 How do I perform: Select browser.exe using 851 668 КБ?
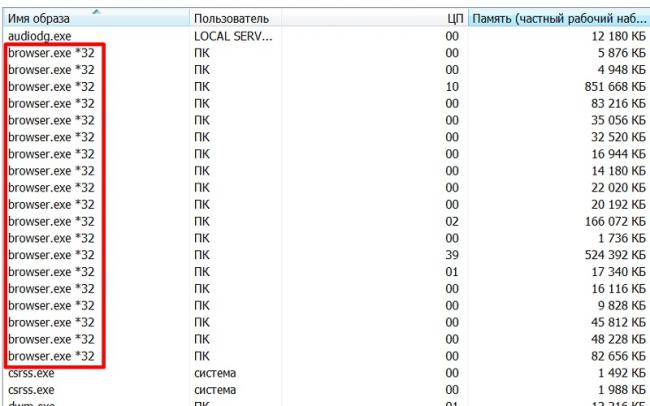(51, 86)
